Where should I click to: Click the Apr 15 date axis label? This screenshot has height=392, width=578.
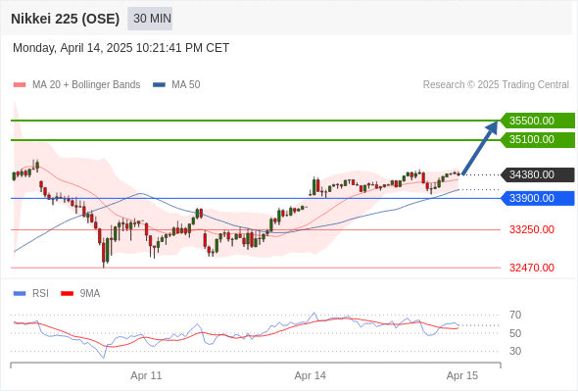462,375
